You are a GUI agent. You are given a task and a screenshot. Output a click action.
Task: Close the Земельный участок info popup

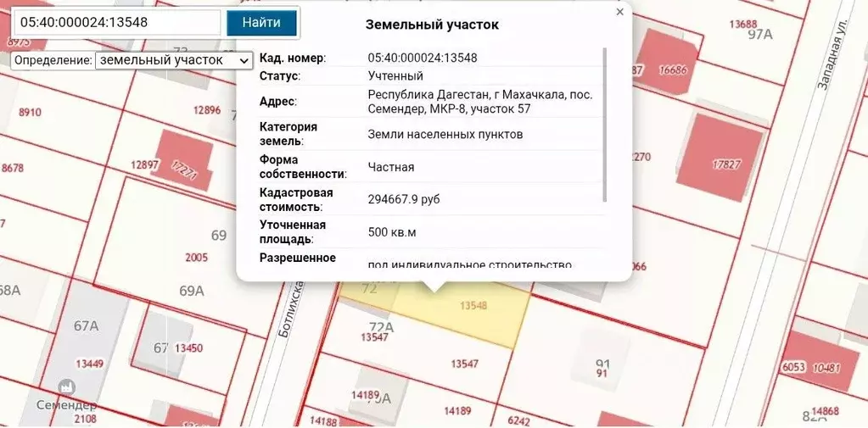tap(620, 12)
